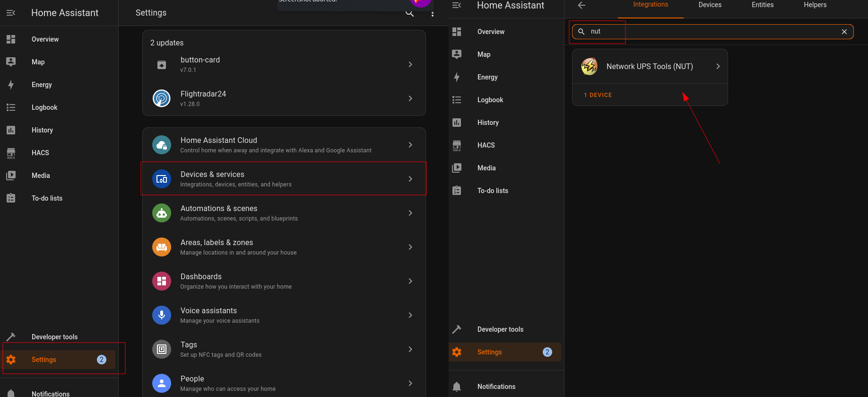Screen dimensions: 868x397
Task: Open Network UPS Tools (NUT) integration
Action: pyautogui.click(x=650, y=67)
